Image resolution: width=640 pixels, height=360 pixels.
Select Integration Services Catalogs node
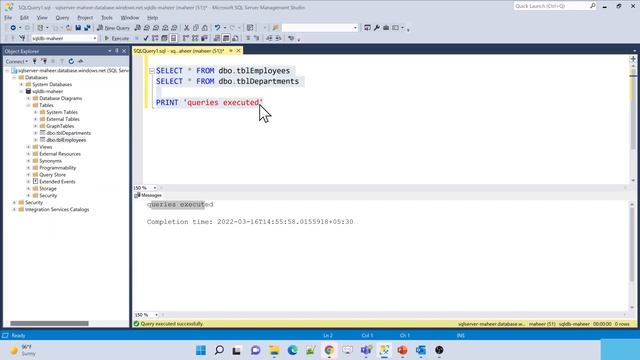[57, 209]
